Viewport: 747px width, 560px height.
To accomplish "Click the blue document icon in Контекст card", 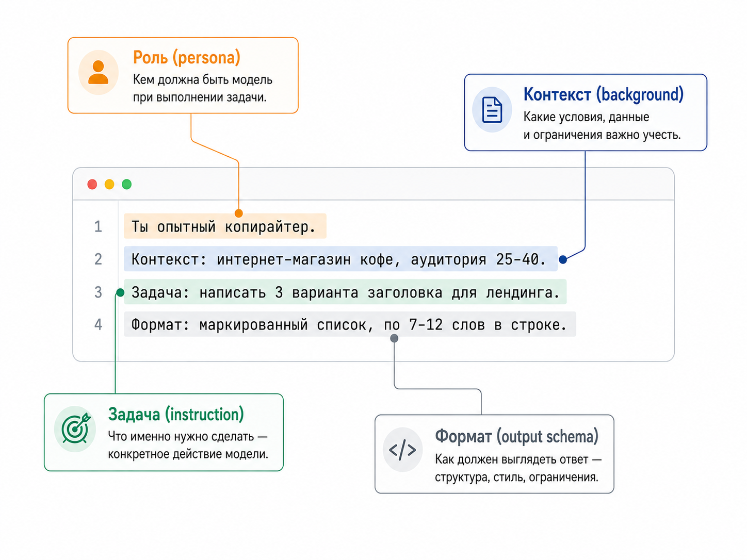I will tap(492, 109).
